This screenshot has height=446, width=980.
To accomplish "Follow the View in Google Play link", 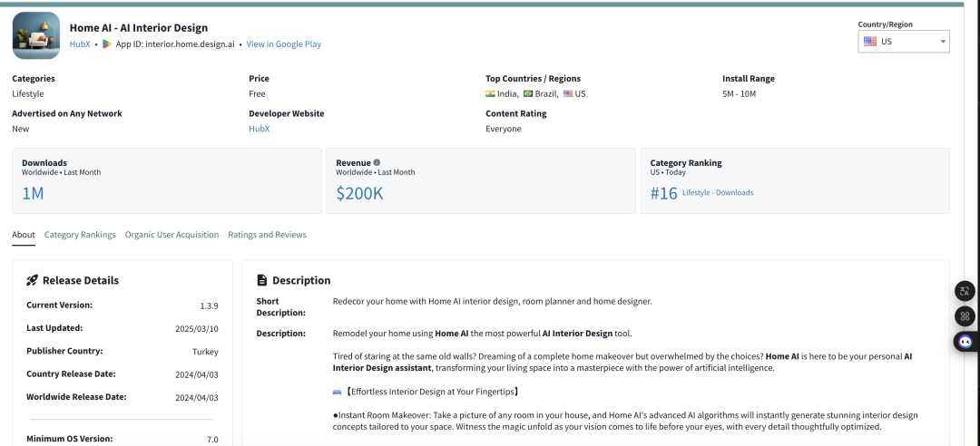I will click(284, 44).
